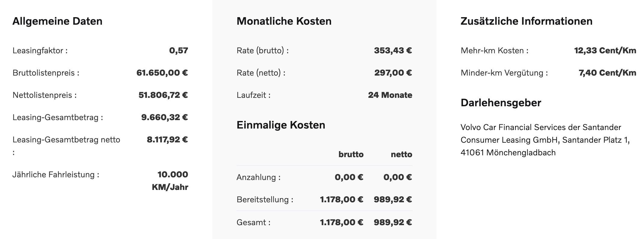This screenshot has height=239, width=644.
Task: Click the Zusätzliche Informationen heading
Action: [527, 21]
